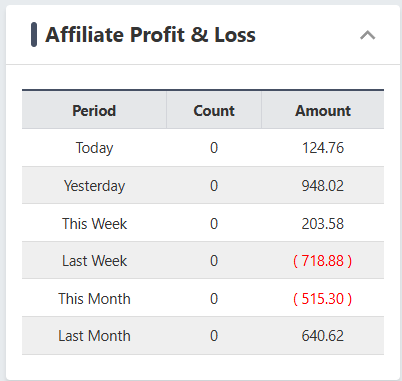The width and height of the screenshot is (402, 381).
Task: Click the Yesterday amount 948.02
Action: (323, 186)
